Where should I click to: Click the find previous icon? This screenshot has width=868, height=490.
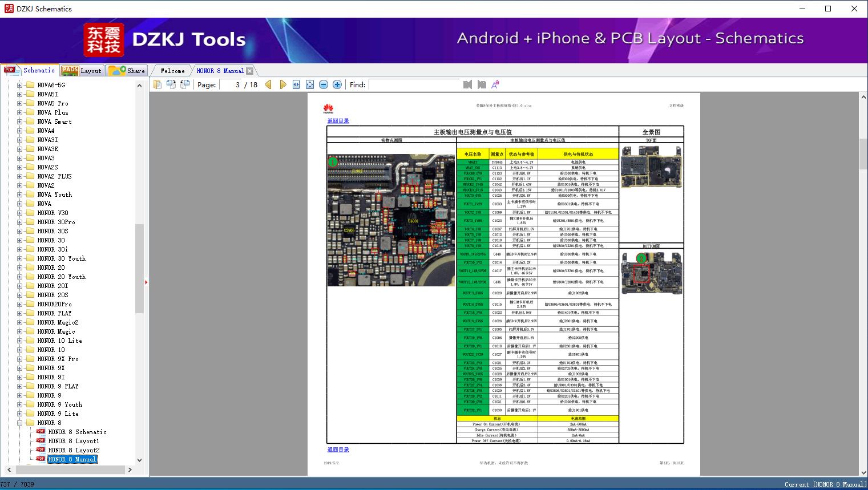[468, 84]
